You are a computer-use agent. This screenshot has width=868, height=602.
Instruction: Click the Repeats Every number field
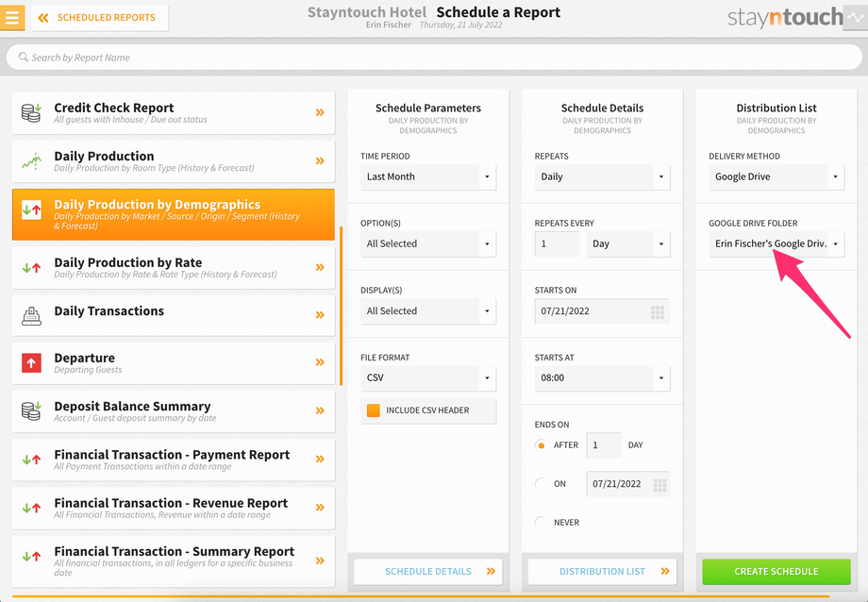click(x=557, y=243)
